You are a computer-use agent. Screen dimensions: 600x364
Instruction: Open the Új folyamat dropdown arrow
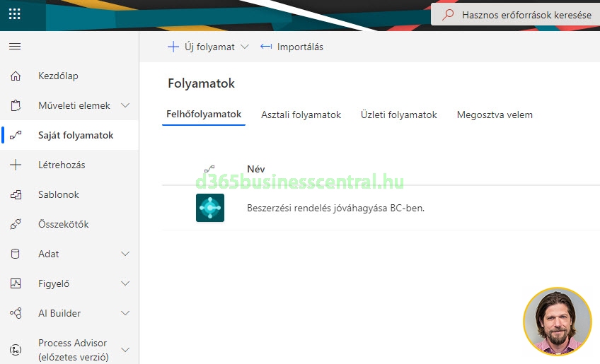245,47
